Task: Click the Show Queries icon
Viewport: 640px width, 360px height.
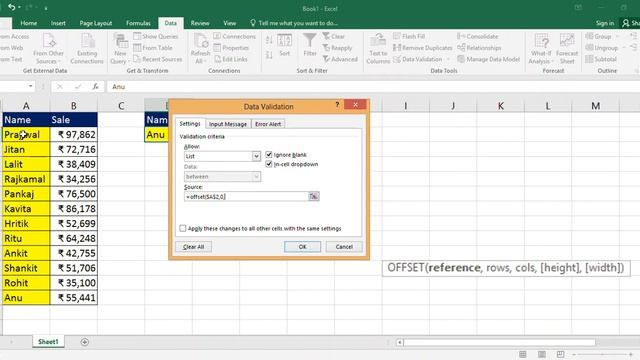Action: 137,36
